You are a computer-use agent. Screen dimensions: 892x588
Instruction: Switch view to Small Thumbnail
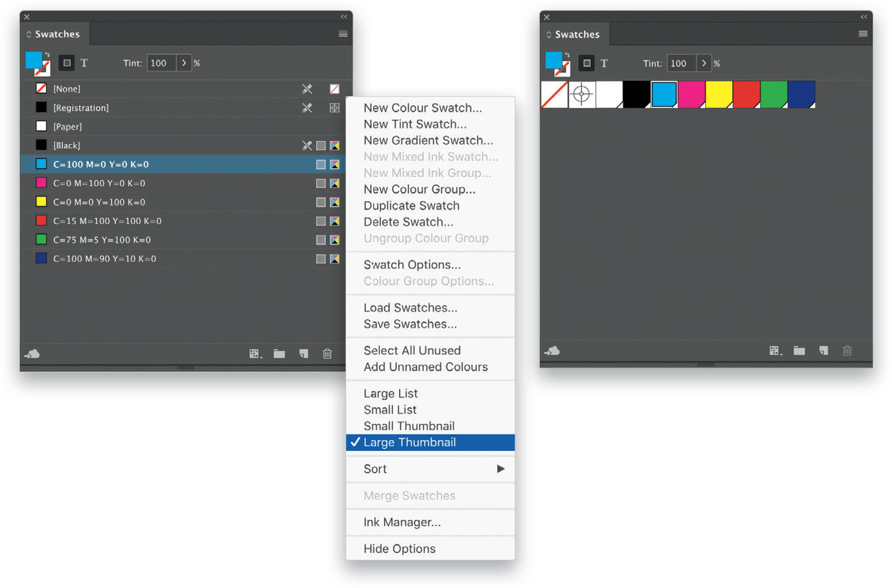click(x=430, y=426)
